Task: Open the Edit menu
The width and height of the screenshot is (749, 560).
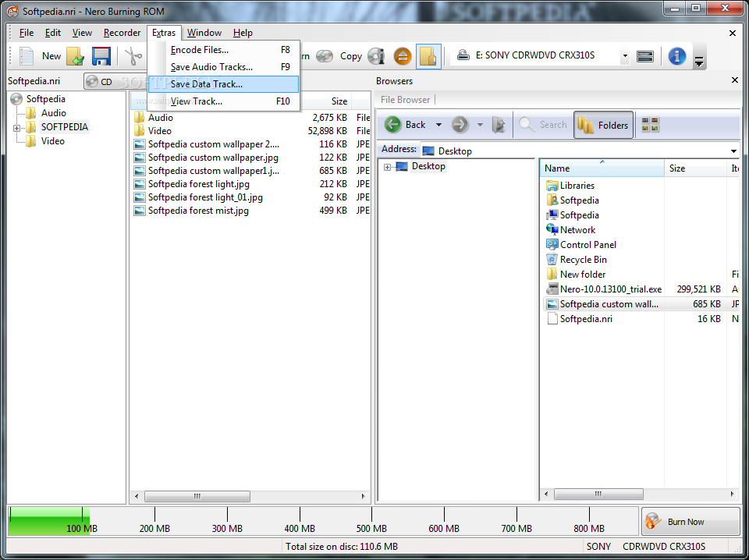Action: coord(53,33)
